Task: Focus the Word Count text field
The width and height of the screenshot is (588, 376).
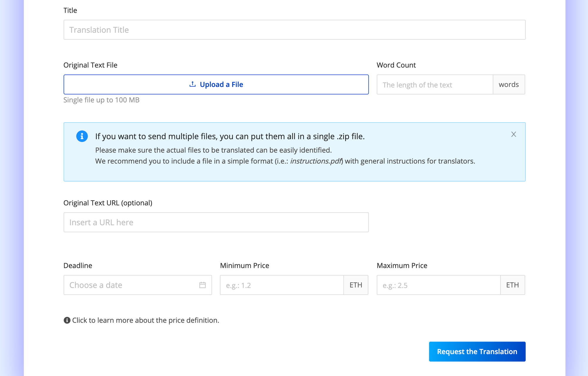Action: coord(435,85)
